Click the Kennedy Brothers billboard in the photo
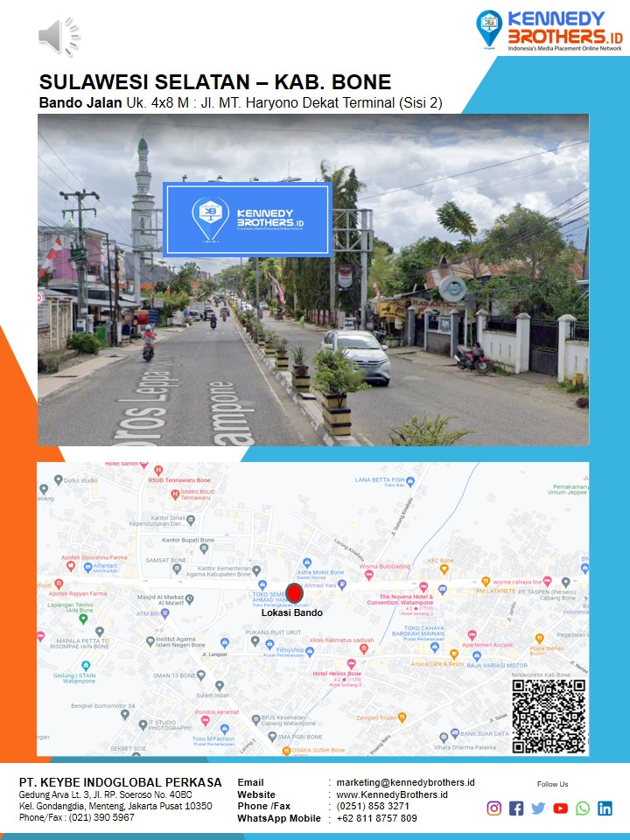Viewport: 630px width, 840px height. coord(247,220)
